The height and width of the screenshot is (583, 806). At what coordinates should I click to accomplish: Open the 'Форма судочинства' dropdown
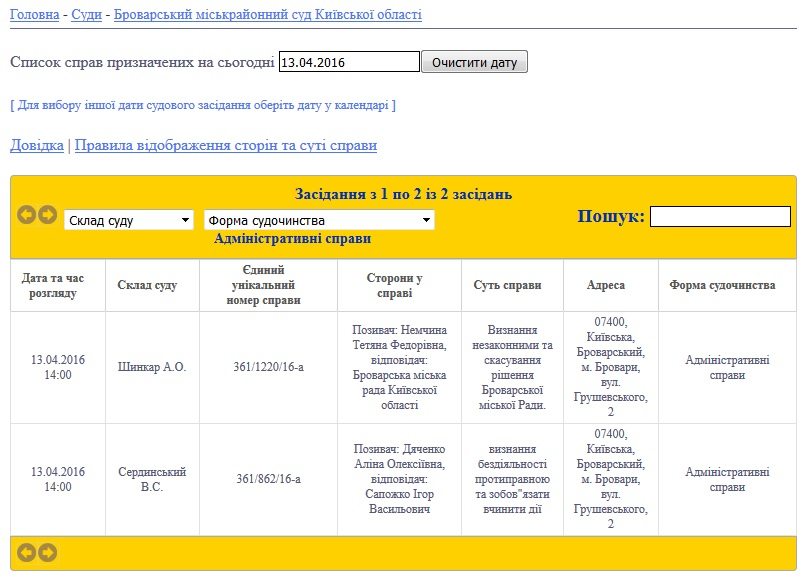coord(319,220)
